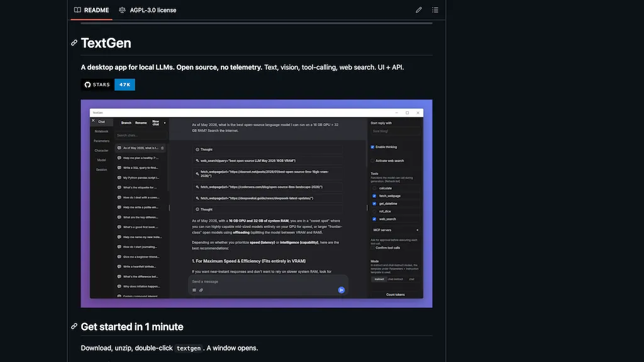In TextGen screenshot, expand the MCP servers section

pyautogui.click(x=395, y=230)
